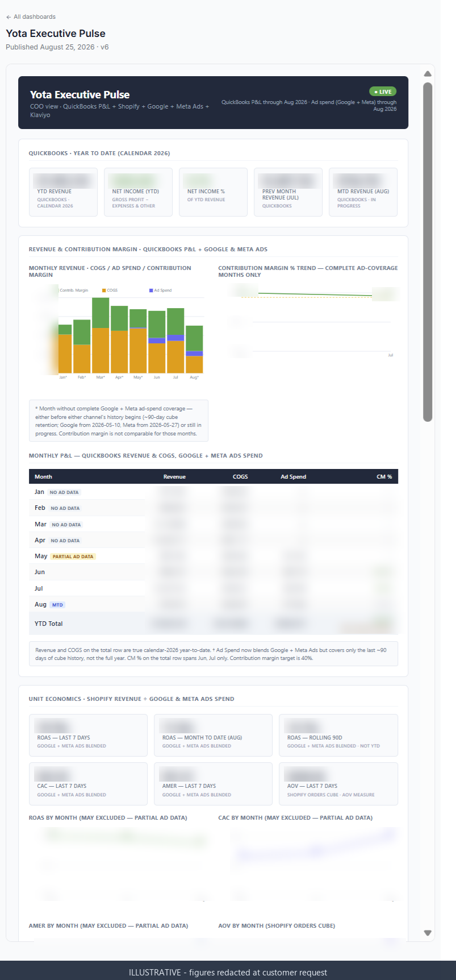Open ROAS — Month to Date (Aug) card
Image resolution: width=456 pixels, height=980 pixels.
[213, 735]
